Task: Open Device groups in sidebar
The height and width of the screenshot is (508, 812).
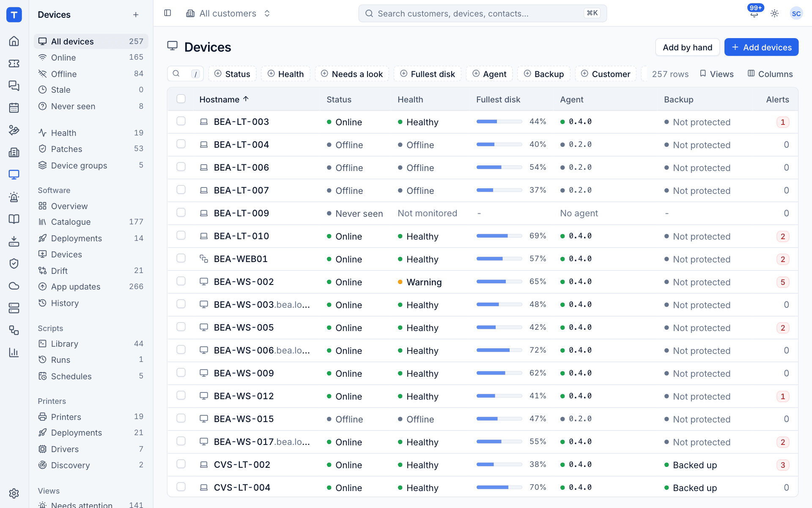Action: pos(91,165)
